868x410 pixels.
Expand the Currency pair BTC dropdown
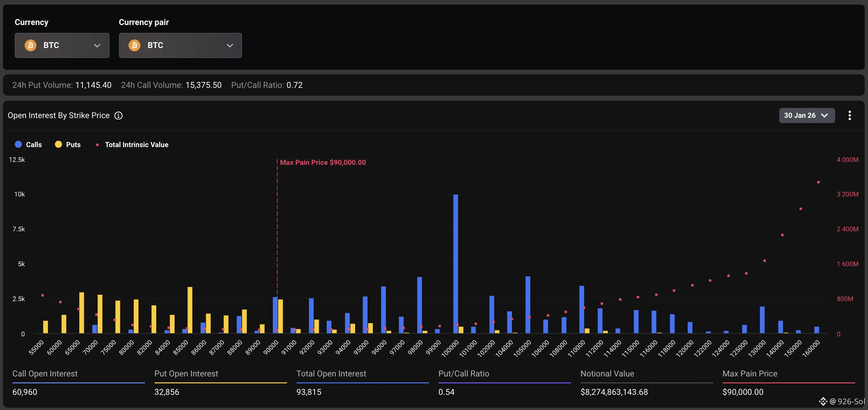(x=180, y=45)
